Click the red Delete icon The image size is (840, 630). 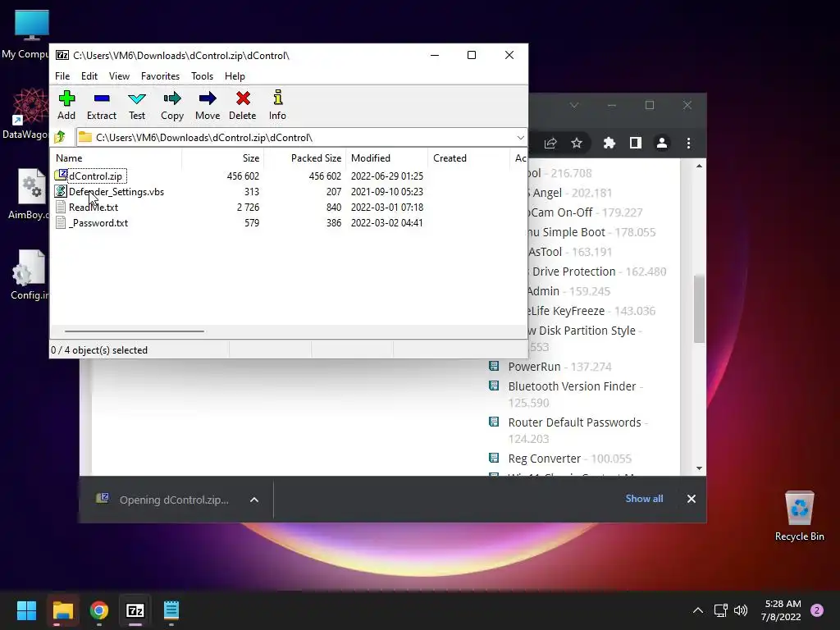click(x=243, y=105)
